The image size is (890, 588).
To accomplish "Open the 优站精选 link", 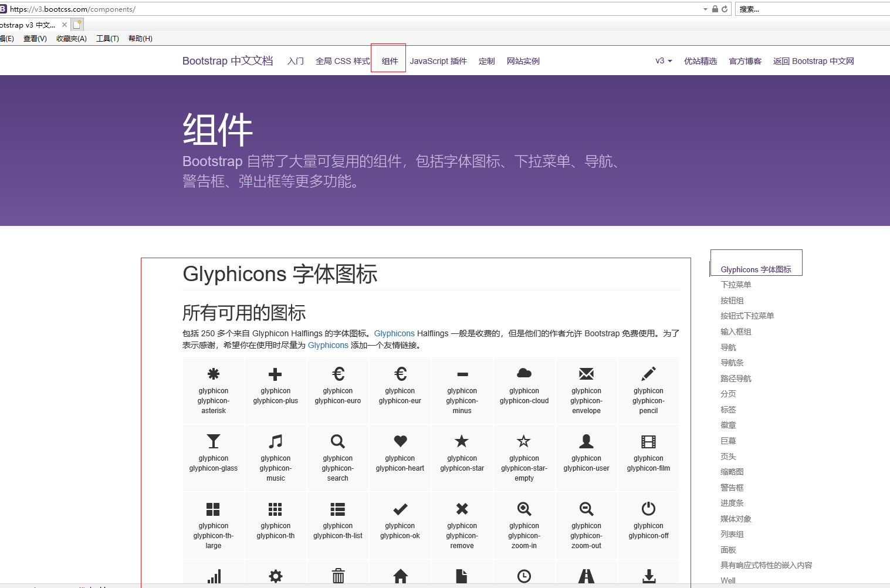I will click(x=701, y=61).
